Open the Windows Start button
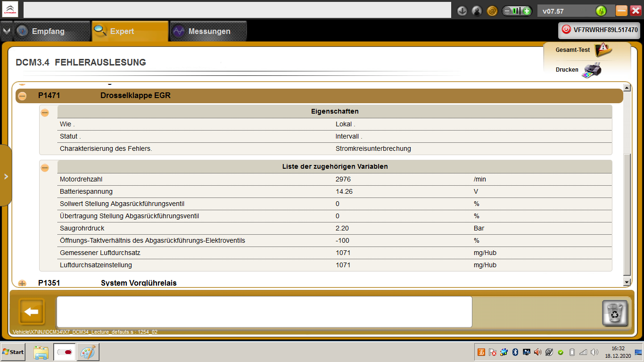This screenshot has width=644, height=362. [13, 352]
